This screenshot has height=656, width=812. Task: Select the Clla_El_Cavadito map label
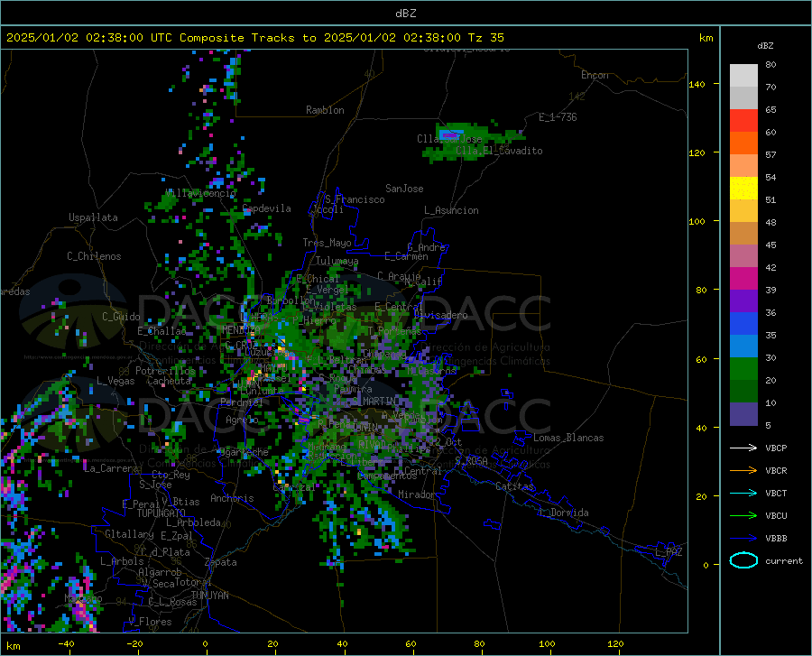click(499, 151)
